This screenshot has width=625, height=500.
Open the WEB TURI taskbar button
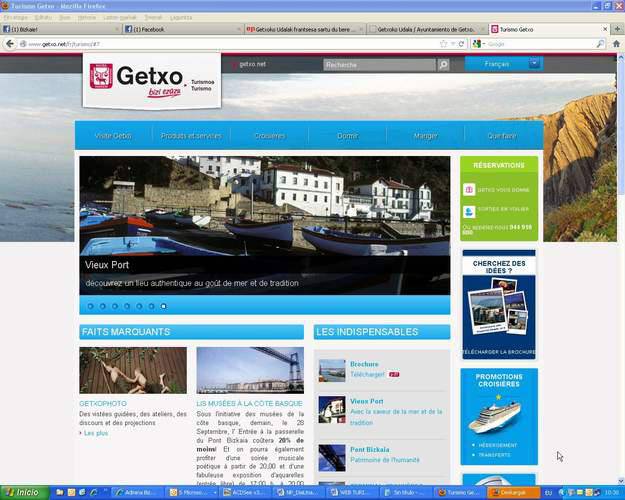click(x=352, y=492)
